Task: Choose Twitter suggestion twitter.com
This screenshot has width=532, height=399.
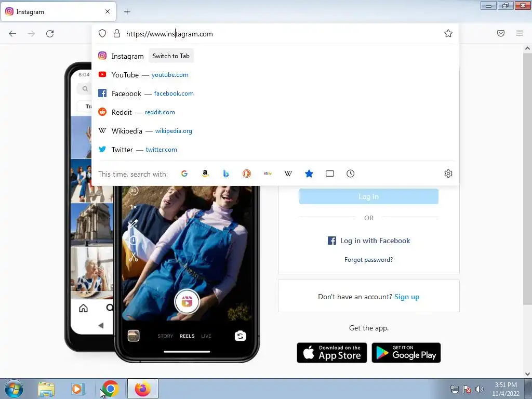Action: click(x=275, y=149)
